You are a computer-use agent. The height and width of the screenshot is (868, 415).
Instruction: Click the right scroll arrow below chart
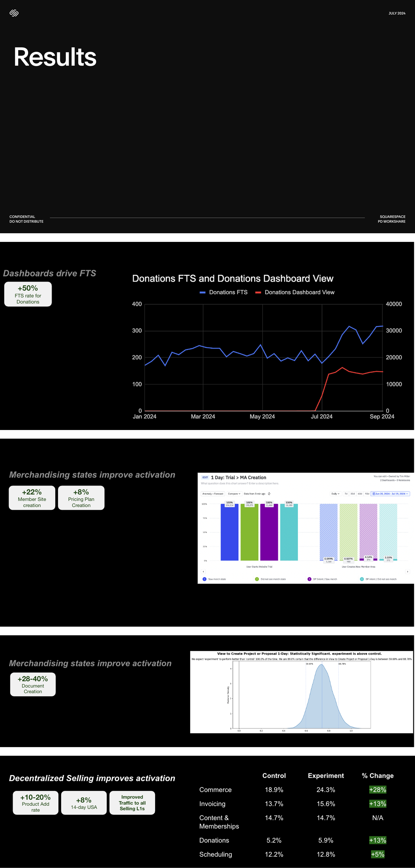tap(407, 571)
